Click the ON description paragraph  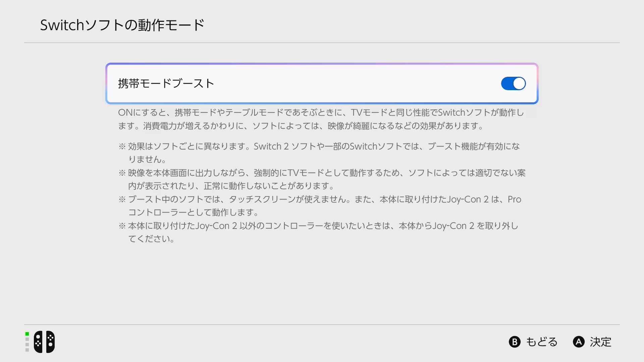[320, 119]
